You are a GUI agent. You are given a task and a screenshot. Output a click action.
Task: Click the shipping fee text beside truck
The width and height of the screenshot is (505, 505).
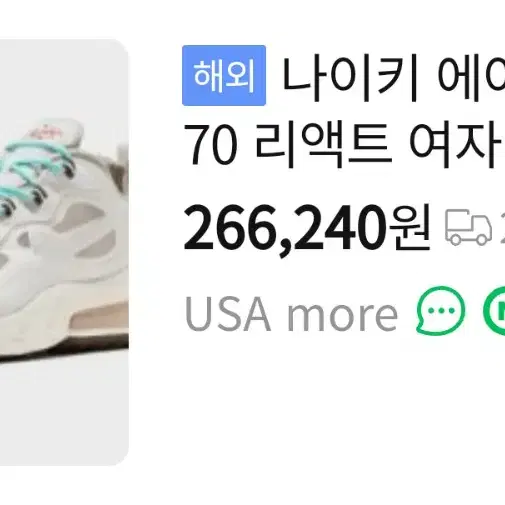tap(502, 228)
